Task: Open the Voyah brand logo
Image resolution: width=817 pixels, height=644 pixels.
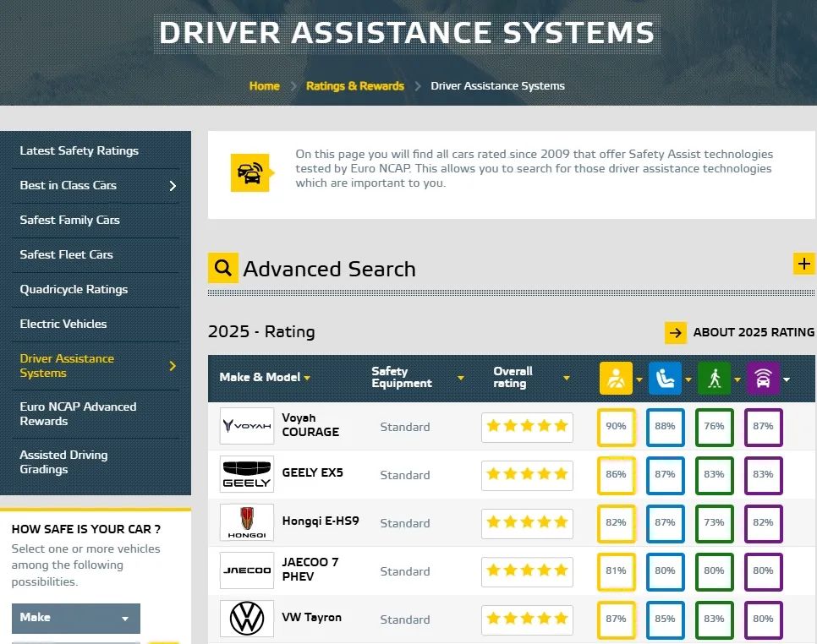Action: (246, 426)
